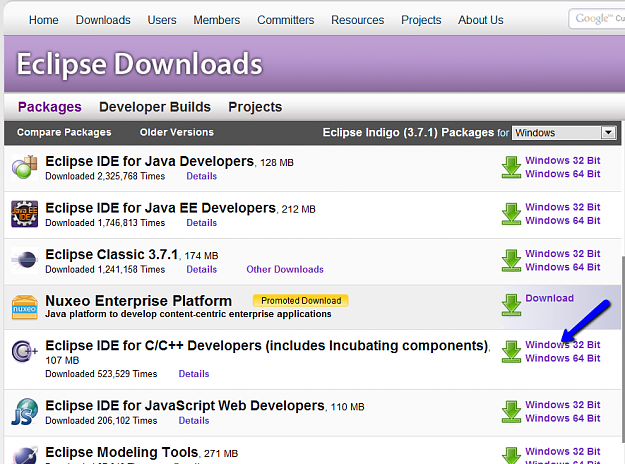Image resolution: width=625 pixels, height=464 pixels.
Task: Download Windows 32 Bit Java Developers
Action: [x=563, y=161]
